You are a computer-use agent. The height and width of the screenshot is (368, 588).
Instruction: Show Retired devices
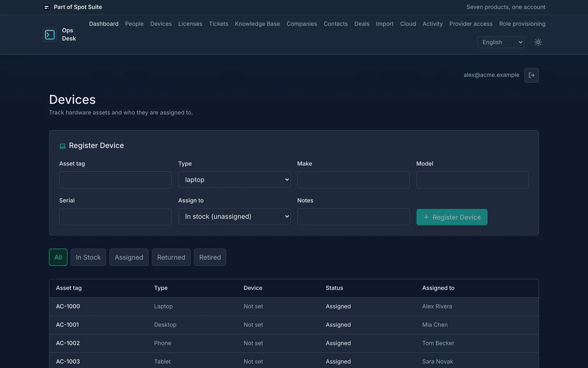(210, 257)
